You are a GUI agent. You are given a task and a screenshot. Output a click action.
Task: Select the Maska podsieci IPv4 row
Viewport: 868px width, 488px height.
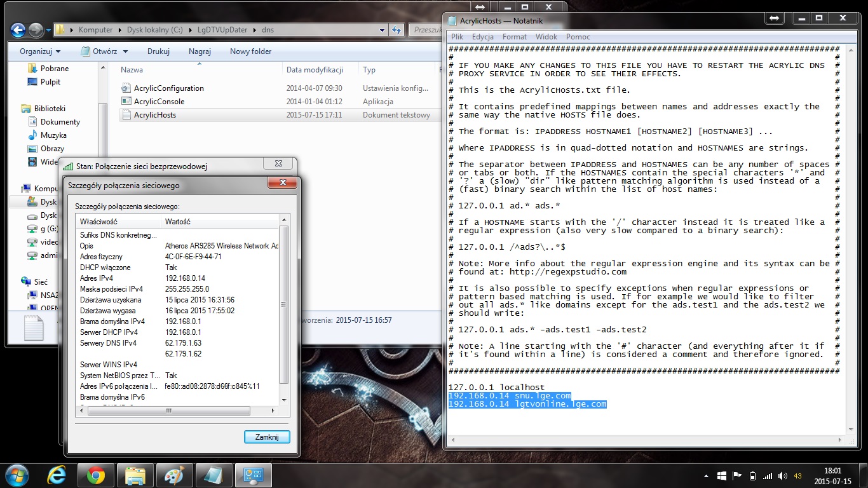(177, 289)
